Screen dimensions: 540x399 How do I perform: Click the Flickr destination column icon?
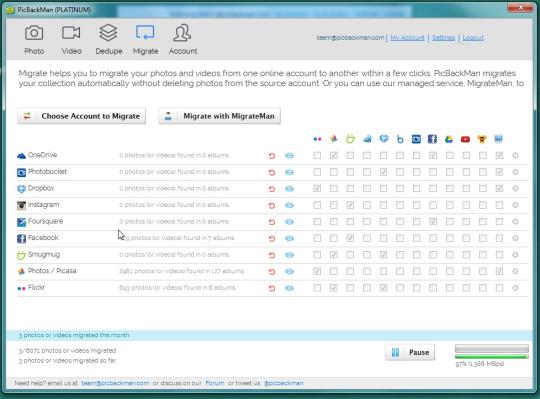[317, 139]
